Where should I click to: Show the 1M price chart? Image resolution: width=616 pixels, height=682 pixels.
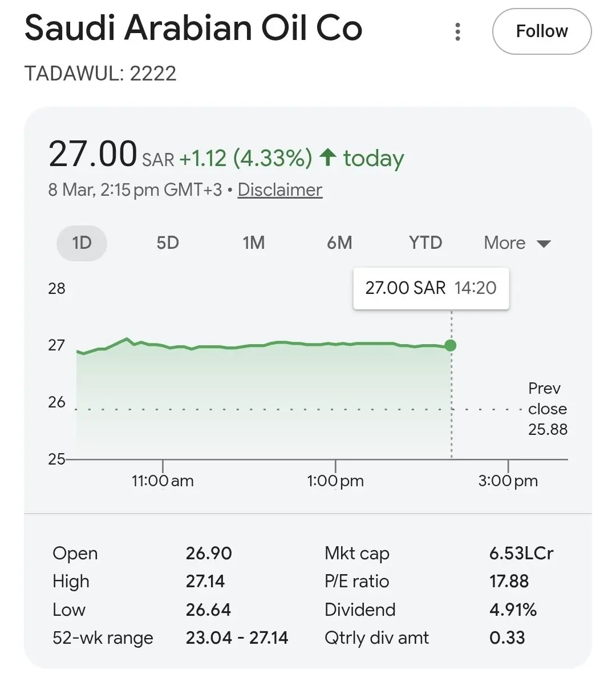(254, 243)
